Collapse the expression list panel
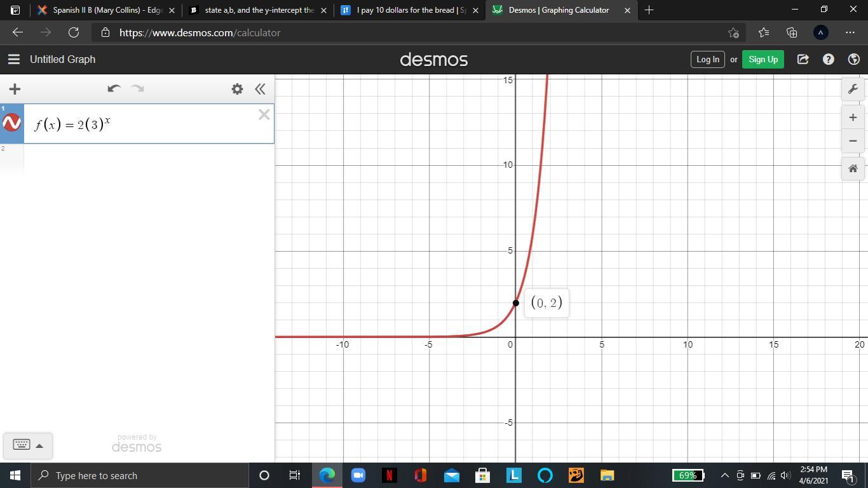 260,89
